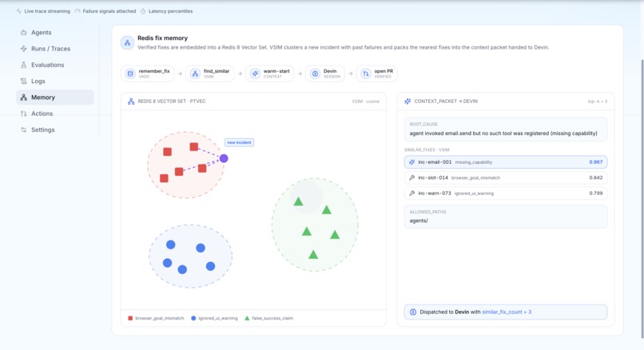The height and width of the screenshot is (350, 644).
Task: Click the page vertical scrollbar
Action: point(642,197)
